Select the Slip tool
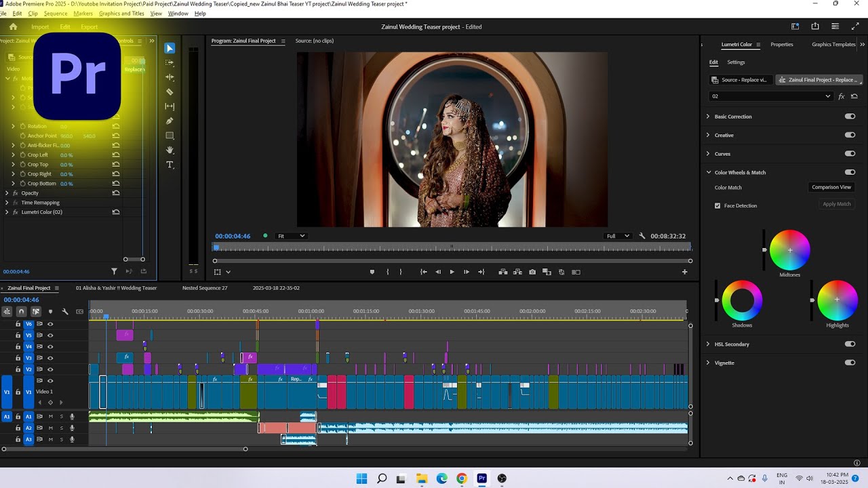Viewport: 868px width, 488px height. click(x=170, y=106)
